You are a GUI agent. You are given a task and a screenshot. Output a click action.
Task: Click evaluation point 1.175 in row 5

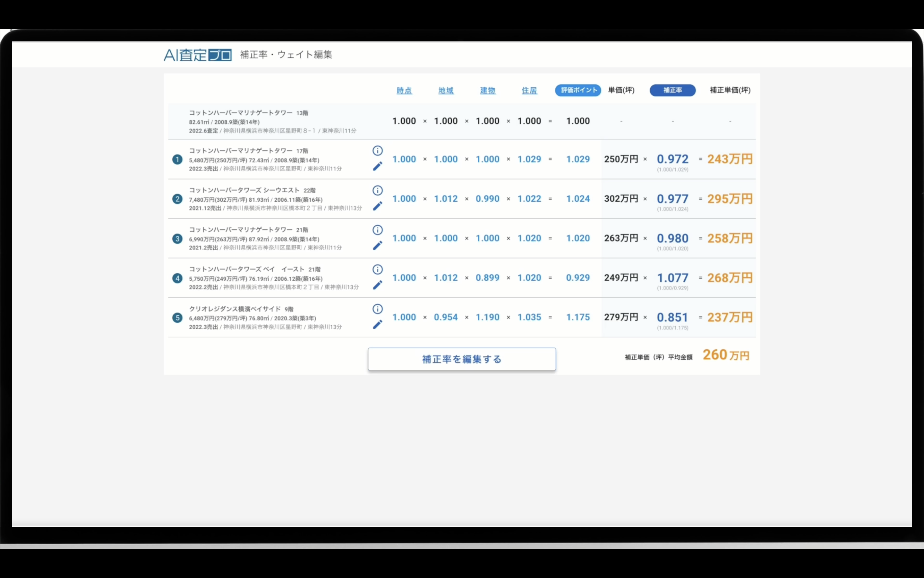pos(578,317)
